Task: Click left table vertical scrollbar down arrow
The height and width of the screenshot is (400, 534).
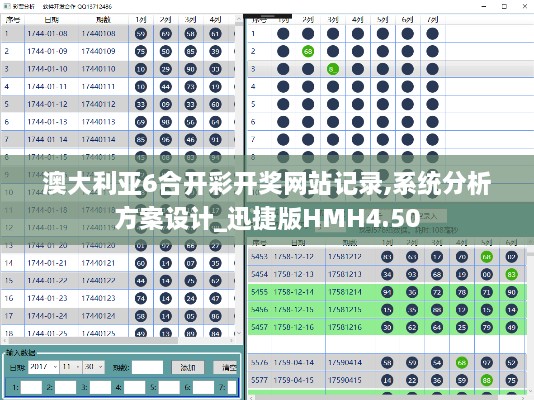Action: click(239, 333)
